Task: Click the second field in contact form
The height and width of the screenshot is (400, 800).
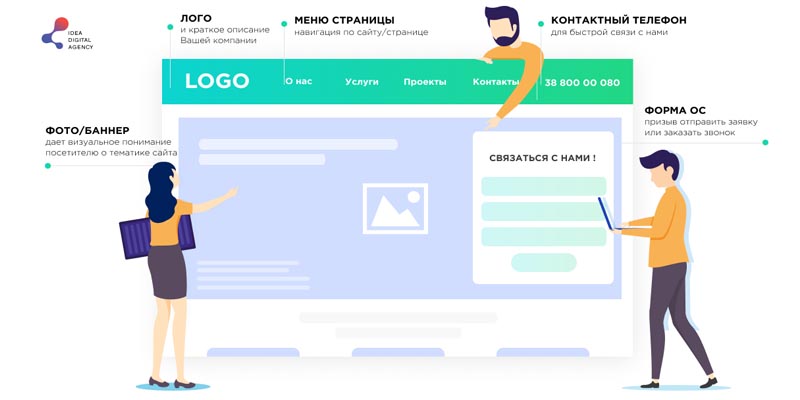Action: (x=543, y=211)
